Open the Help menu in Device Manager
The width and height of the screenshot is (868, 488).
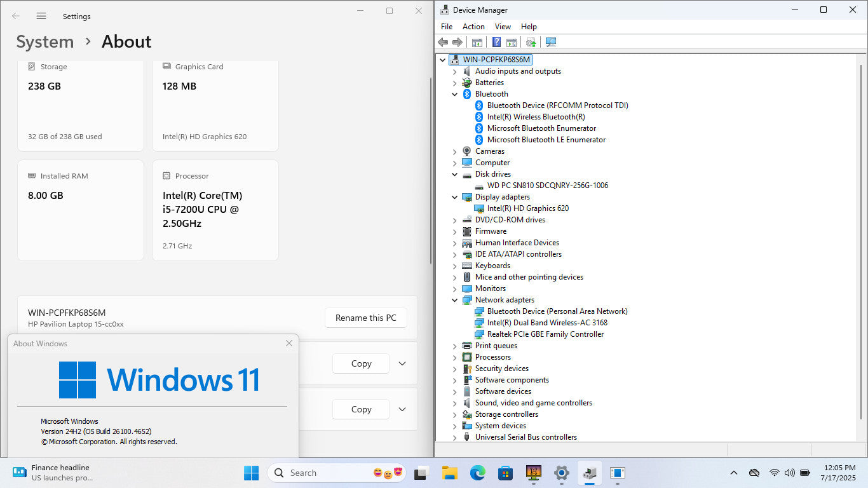pos(529,27)
